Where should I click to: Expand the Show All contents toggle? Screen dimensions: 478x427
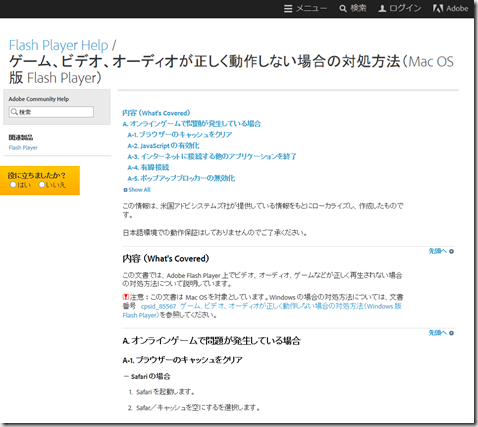tap(137, 190)
